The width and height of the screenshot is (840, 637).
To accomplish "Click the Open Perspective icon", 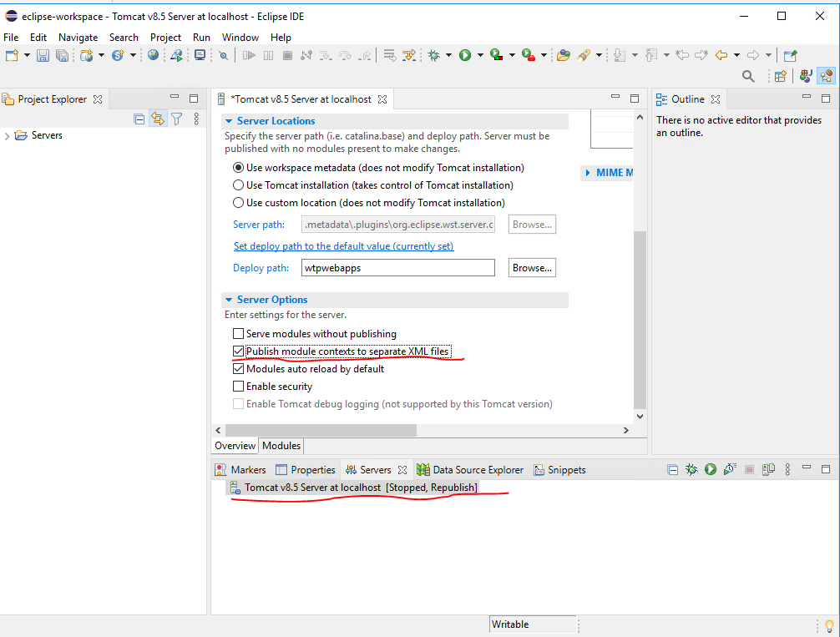I will tap(781, 77).
